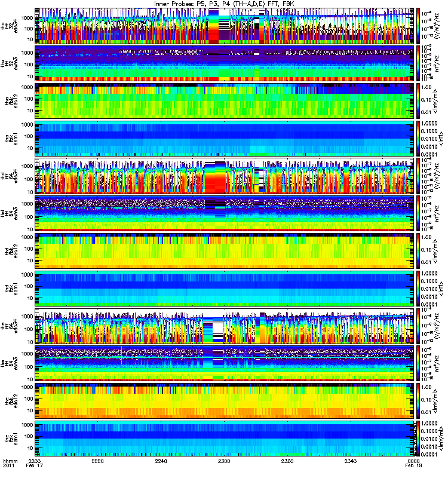The height and width of the screenshot is (478, 448).
Task: Click the thd fbk scm1 panel
Action: pos(225,289)
